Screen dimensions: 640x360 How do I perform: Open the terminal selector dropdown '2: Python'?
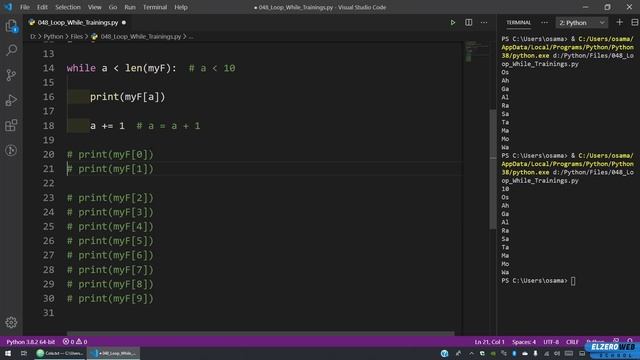pos(582,23)
